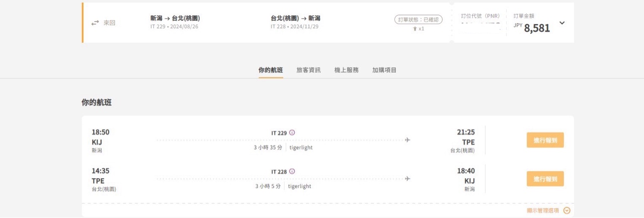Click the 新潟 → 台北(桃園) route heading

click(x=175, y=18)
